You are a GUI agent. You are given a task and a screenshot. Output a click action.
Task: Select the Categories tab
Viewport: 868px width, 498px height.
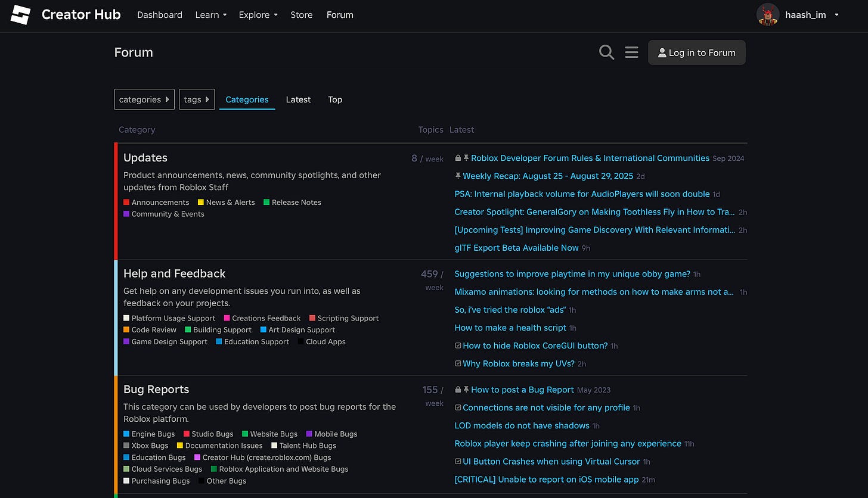[247, 99]
